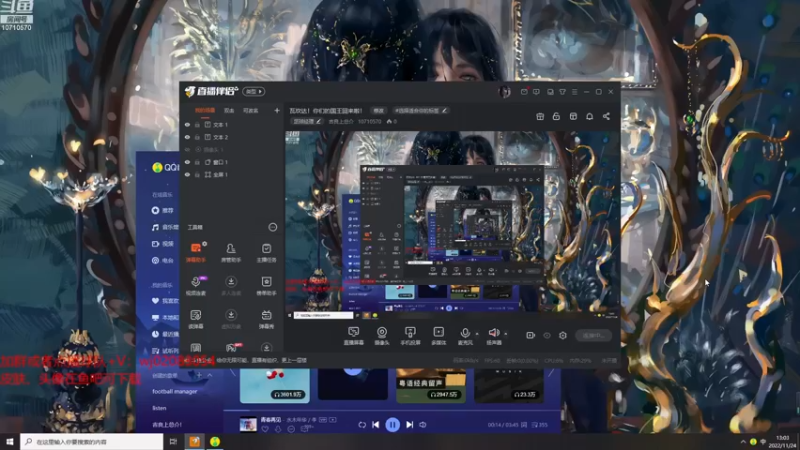Collapse the 工具箱 toolbox panel

tap(271, 227)
